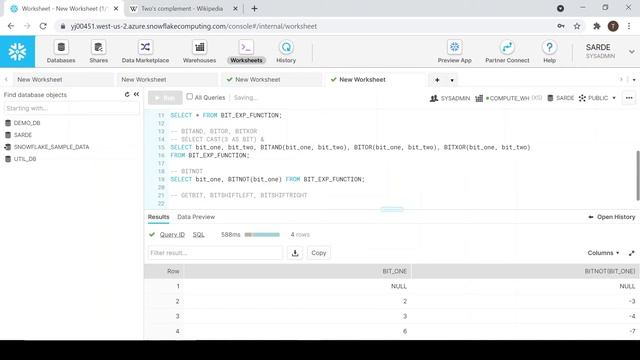Image resolution: width=640 pixels, height=360 pixels.
Task: Open the Query ID link
Action: pyautogui.click(x=172, y=235)
